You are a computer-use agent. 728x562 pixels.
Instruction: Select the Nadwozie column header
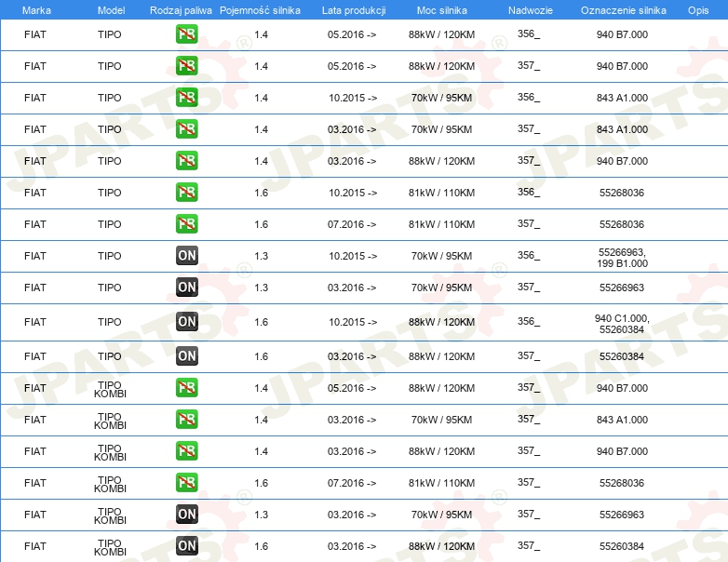529,8
